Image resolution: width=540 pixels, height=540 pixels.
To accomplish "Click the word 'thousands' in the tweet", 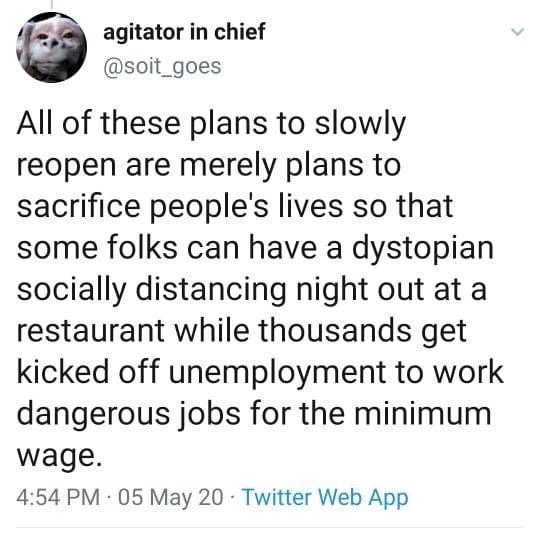I will 334,331.
